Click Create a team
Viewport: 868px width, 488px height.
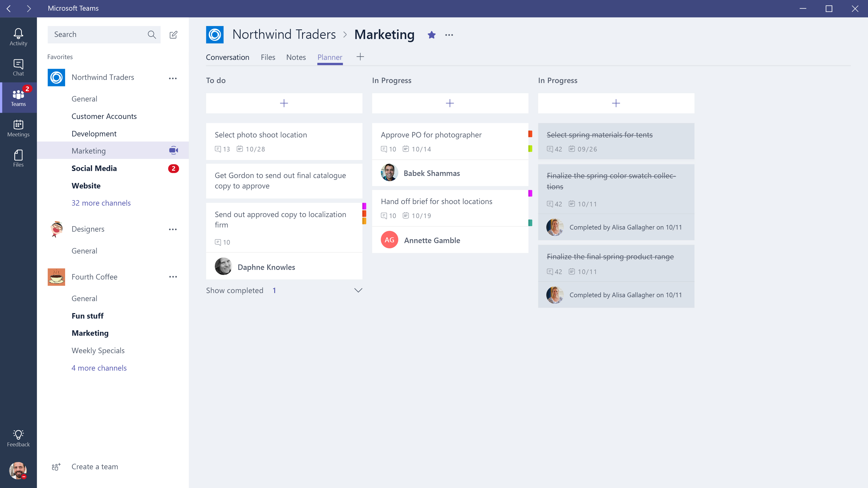94,467
